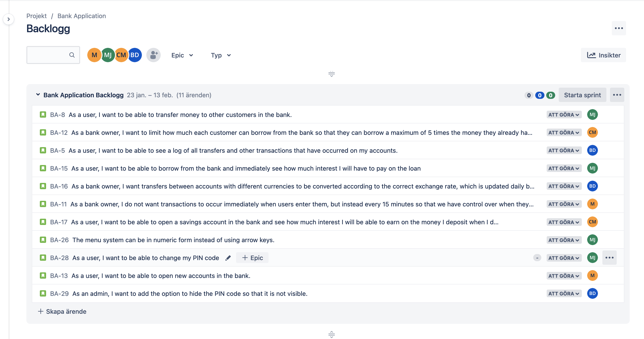The height and width of the screenshot is (339, 644).
Task: Click Skapa ärende to create an issue
Action: [62, 311]
